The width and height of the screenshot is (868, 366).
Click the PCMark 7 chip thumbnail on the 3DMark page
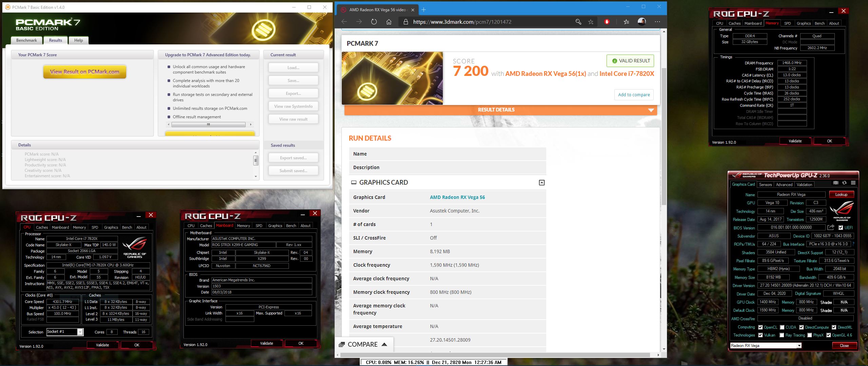coord(392,78)
